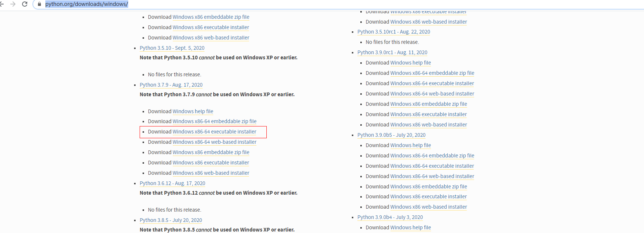The height and width of the screenshot is (233, 644).
Task: Download x86-64 web-based installer for Python 3.9.0rc1
Action: coord(432,94)
